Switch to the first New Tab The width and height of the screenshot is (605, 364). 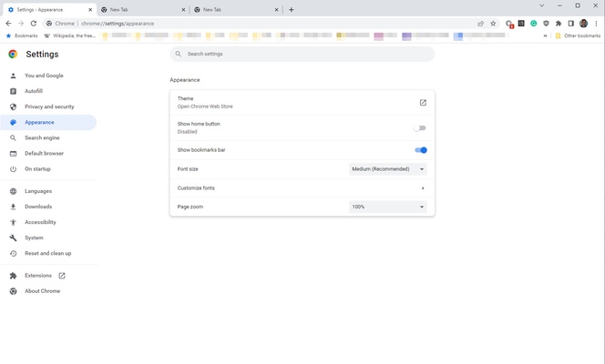point(143,10)
